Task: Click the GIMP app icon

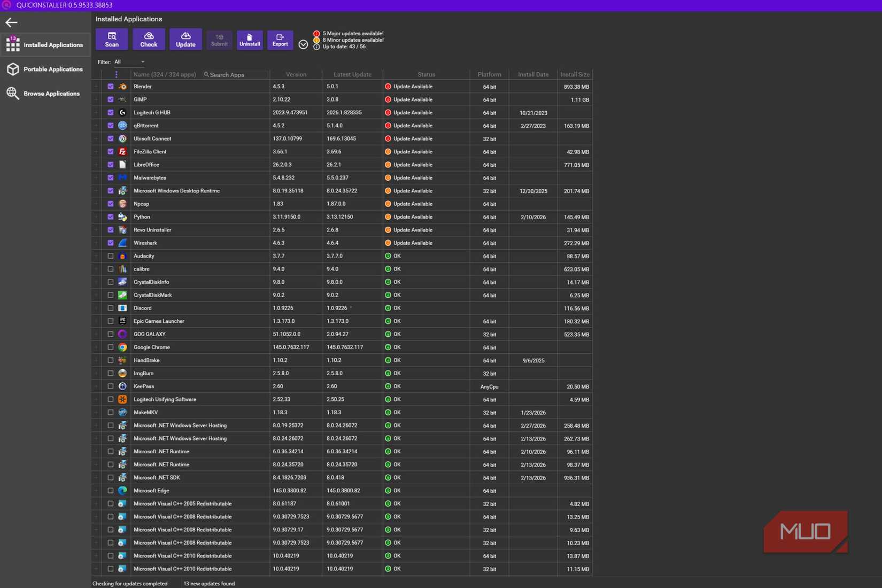Action: pyautogui.click(x=122, y=99)
